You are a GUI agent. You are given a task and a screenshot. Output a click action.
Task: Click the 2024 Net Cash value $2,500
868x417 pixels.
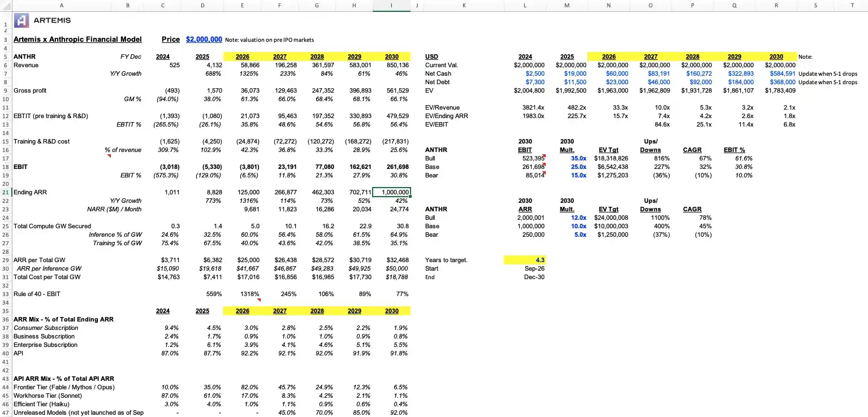pyautogui.click(x=535, y=73)
